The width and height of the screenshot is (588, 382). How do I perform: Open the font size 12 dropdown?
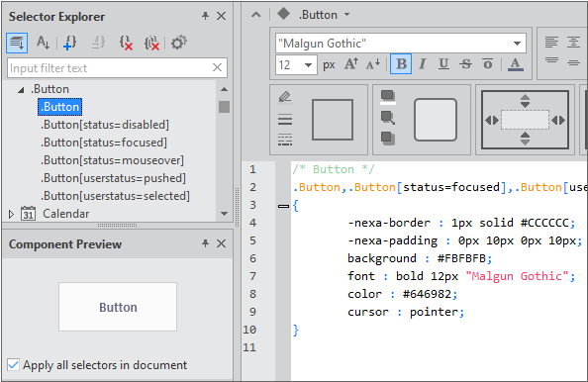point(308,65)
